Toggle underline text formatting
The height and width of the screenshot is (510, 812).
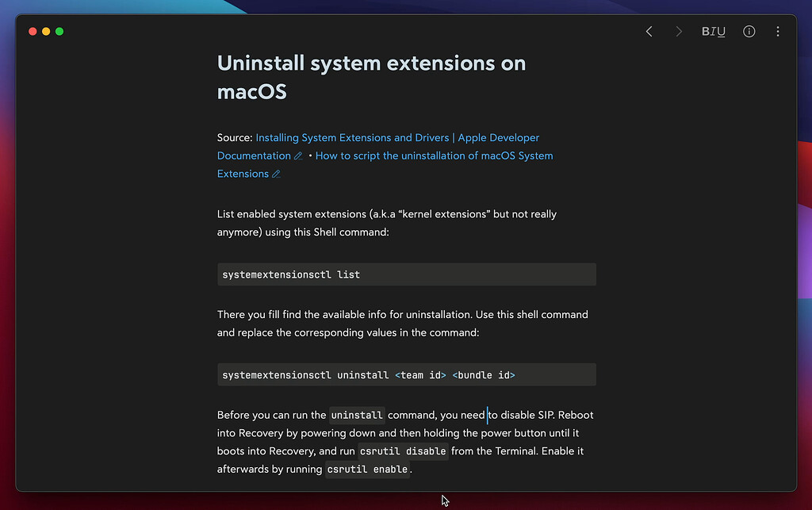click(x=722, y=31)
